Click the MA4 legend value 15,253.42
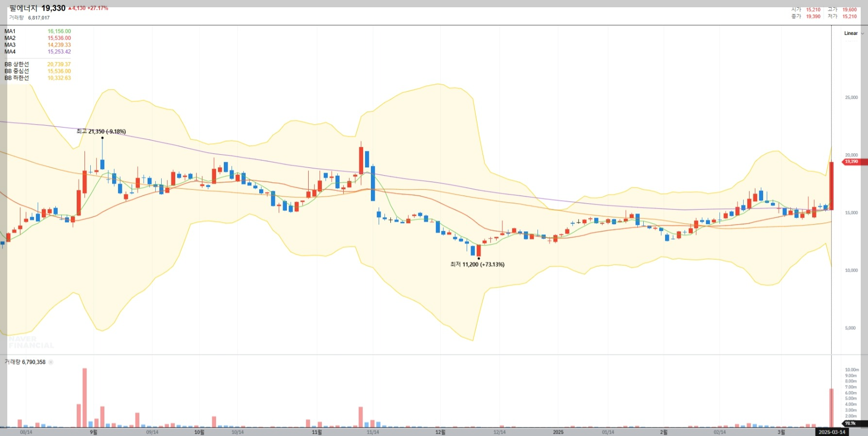Image resolution: width=868 pixels, height=436 pixels. [x=59, y=52]
